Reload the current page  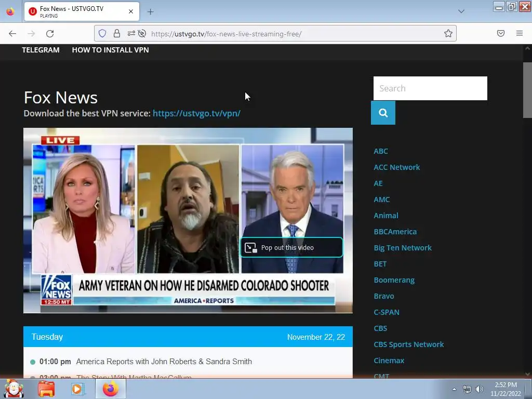50,33
